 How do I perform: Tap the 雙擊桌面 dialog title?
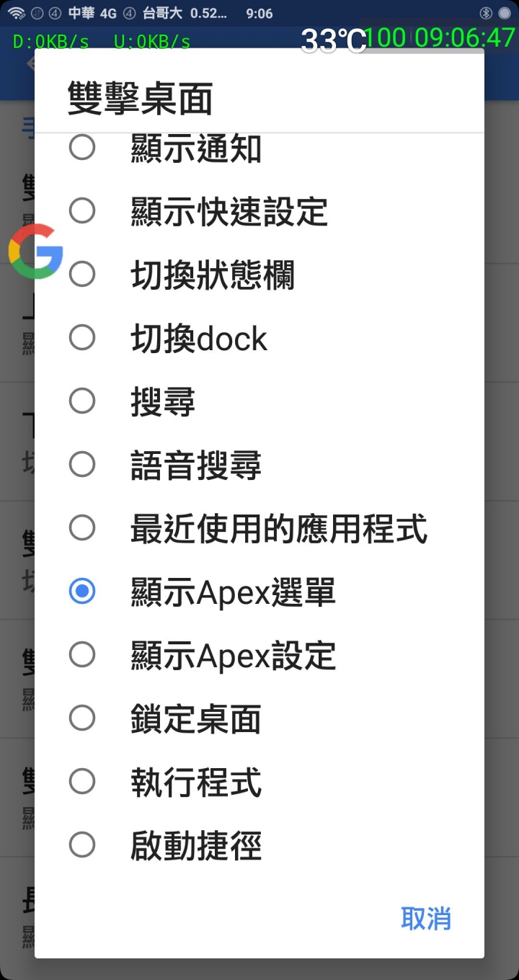(140, 99)
